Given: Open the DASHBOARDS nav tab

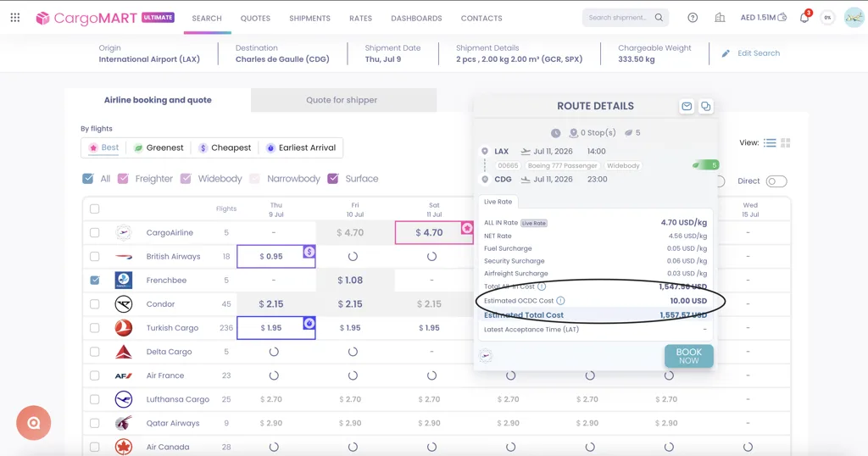Looking at the screenshot, I should click(416, 19).
